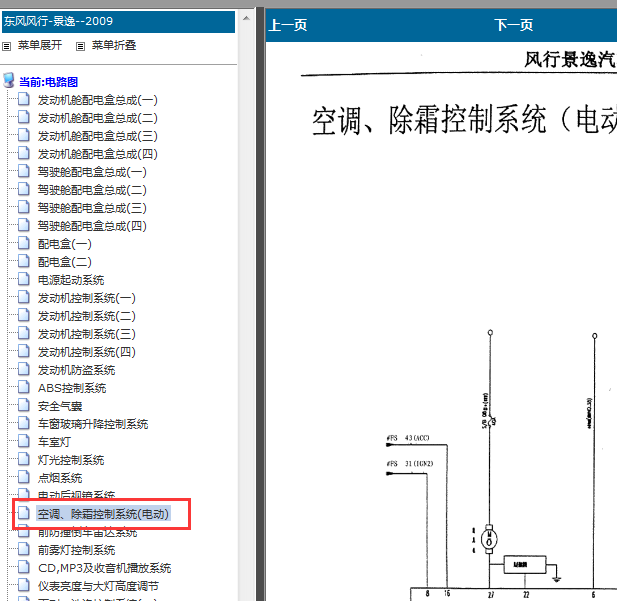Open 电源起动系统 diagram
The width and height of the screenshot is (617, 601).
[x=71, y=280]
